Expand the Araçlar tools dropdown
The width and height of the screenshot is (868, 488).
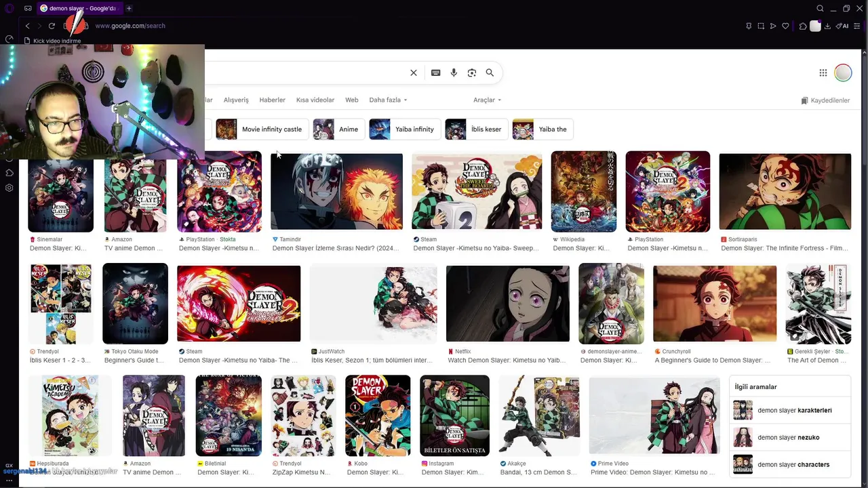coord(487,100)
